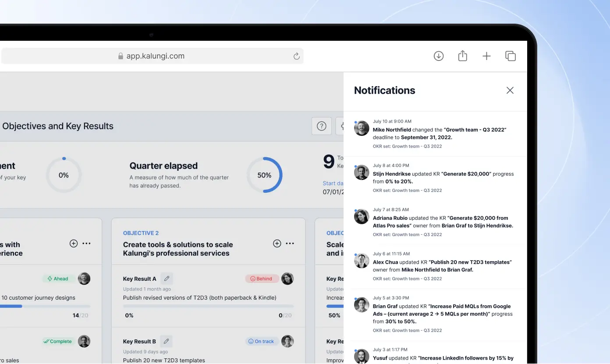Toggle the Complete status badge
This screenshot has width=610, height=364.
click(x=57, y=341)
